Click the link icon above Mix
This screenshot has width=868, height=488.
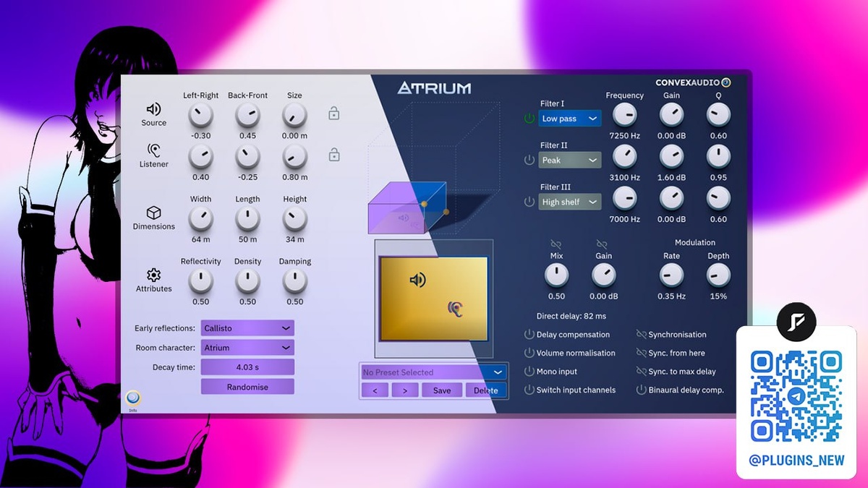click(x=556, y=244)
